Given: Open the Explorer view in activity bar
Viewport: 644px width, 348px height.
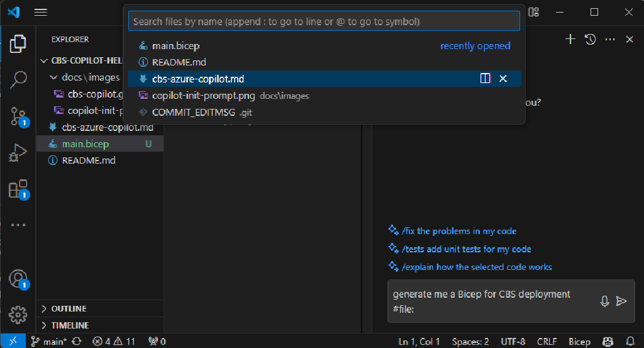Looking at the screenshot, I should 18,43.
